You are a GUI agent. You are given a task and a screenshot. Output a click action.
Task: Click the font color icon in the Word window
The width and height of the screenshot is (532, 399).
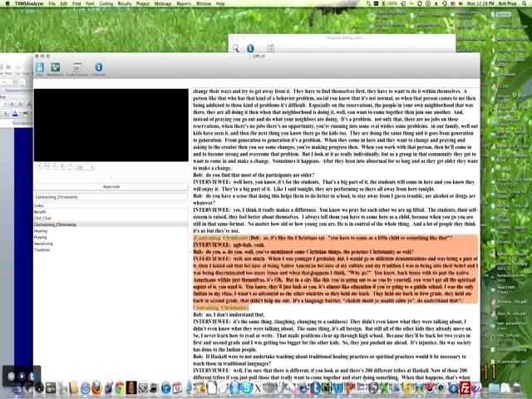click(15, 114)
